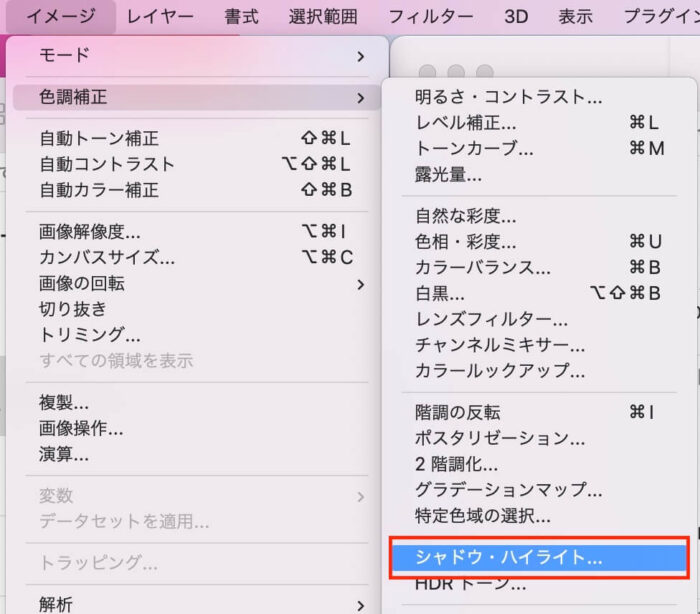This screenshot has width=700, height=614.
Task: Expand the 解析 submenu
Action: (x=197, y=605)
